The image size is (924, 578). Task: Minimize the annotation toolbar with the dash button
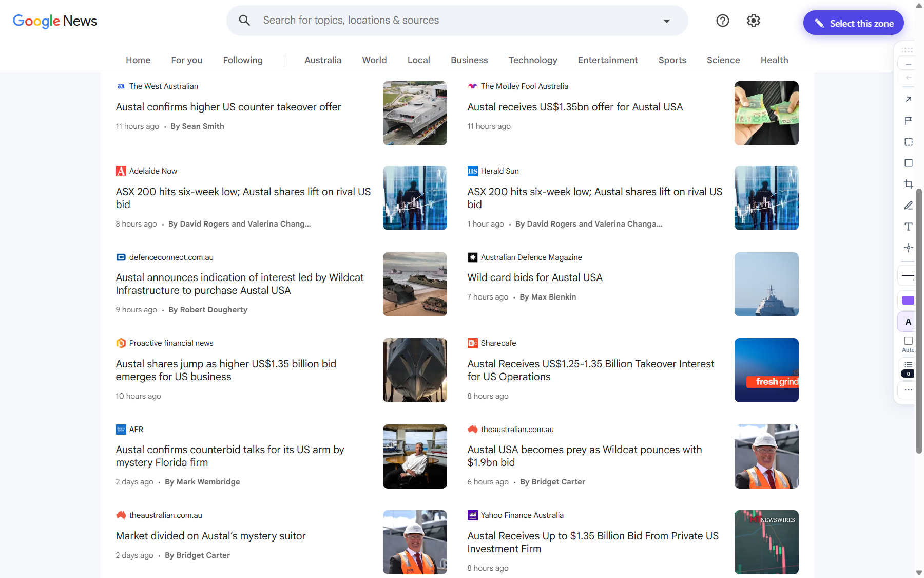pos(908,64)
